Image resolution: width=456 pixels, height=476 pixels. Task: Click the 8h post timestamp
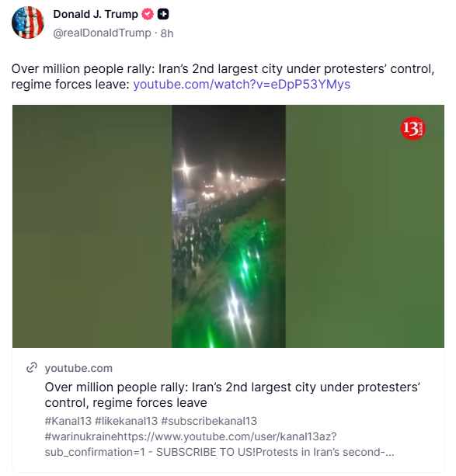pos(167,33)
